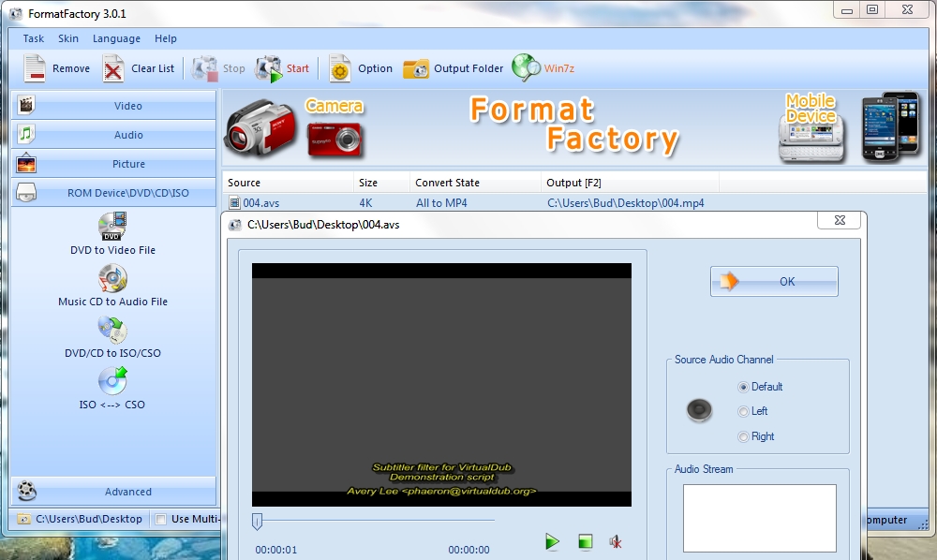Viewport: 937px width, 560px height.
Task: Click the Win7z link
Action: [x=558, y=68]
